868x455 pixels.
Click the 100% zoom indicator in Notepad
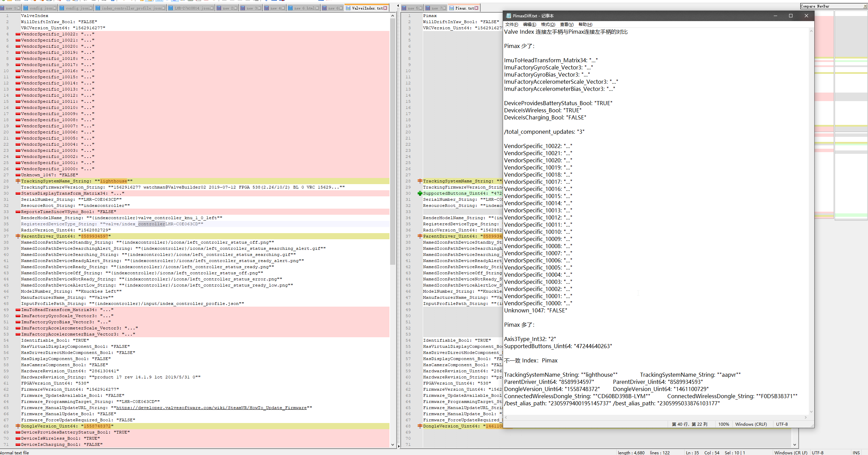coord(723,424)
